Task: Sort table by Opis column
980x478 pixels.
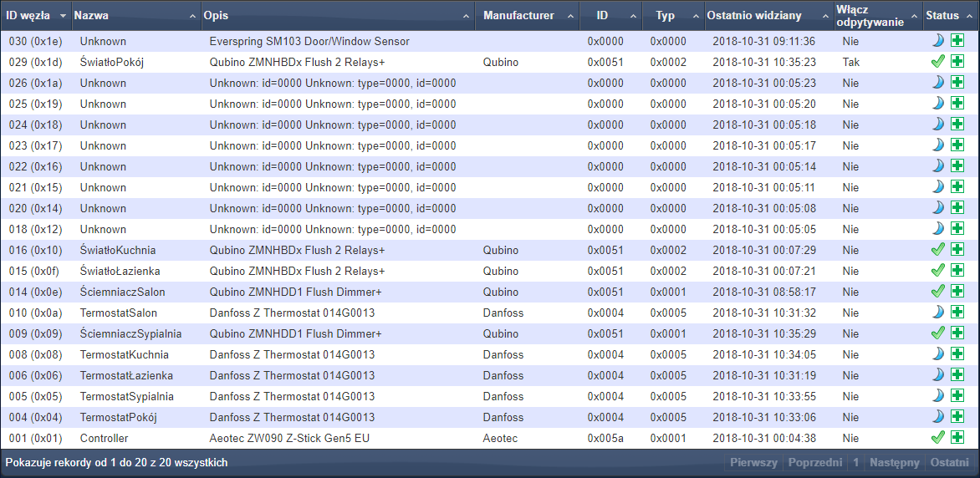Action: 338,16
